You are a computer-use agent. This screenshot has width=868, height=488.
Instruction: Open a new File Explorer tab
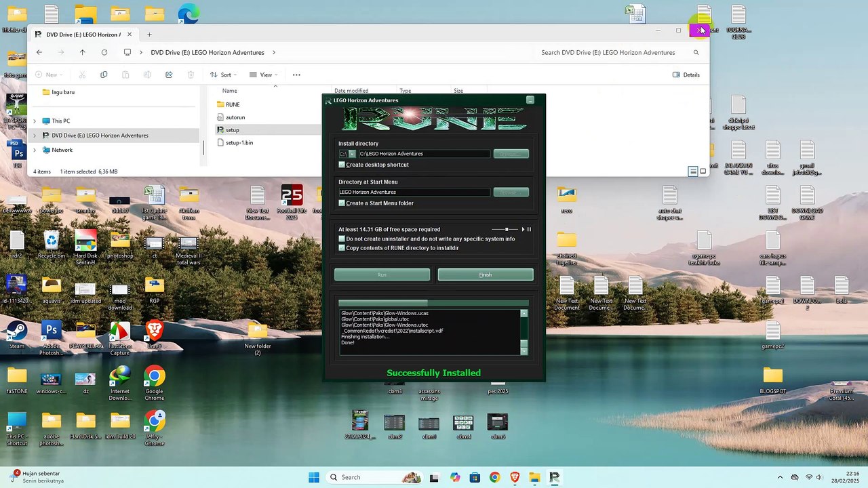click(x=149, y=35)
